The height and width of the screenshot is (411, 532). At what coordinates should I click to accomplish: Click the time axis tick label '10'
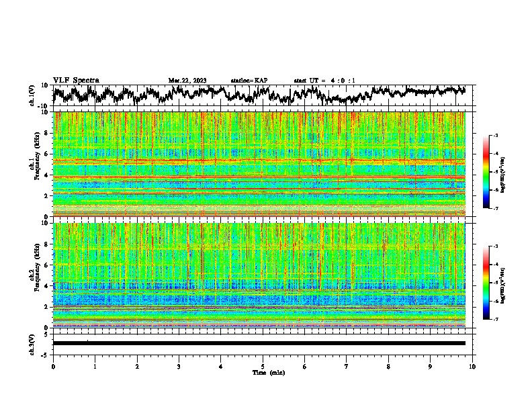click(472, 367)
